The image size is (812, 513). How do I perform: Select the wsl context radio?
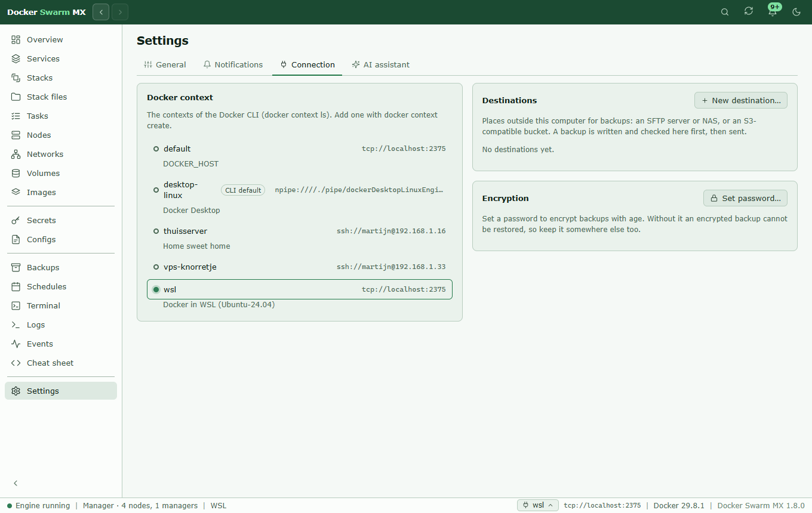pos(156,289)
